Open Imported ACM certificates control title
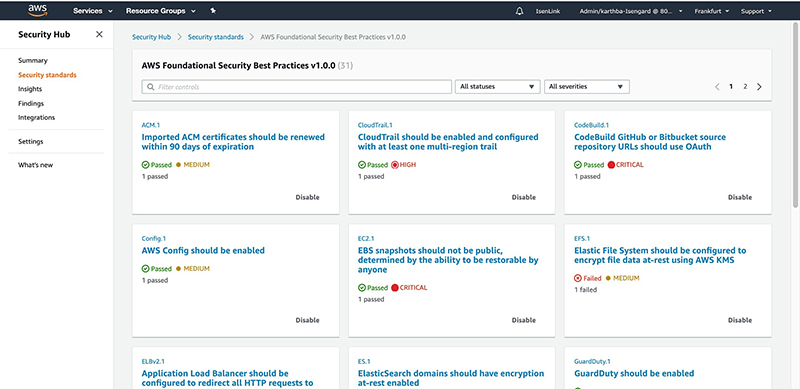 click(233, 142)
